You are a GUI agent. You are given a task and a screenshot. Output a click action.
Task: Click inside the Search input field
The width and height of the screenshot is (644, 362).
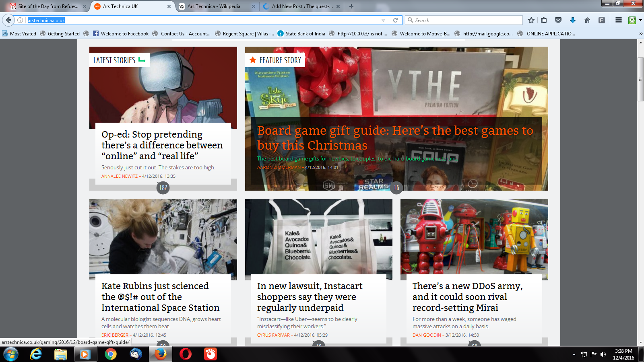(467, 20)
